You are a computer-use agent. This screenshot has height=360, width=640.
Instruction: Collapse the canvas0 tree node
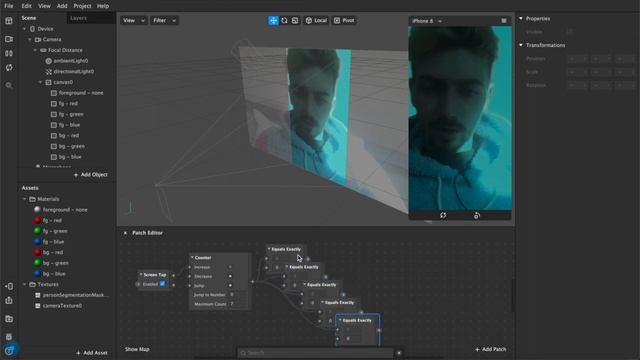[x=40, y=82]
